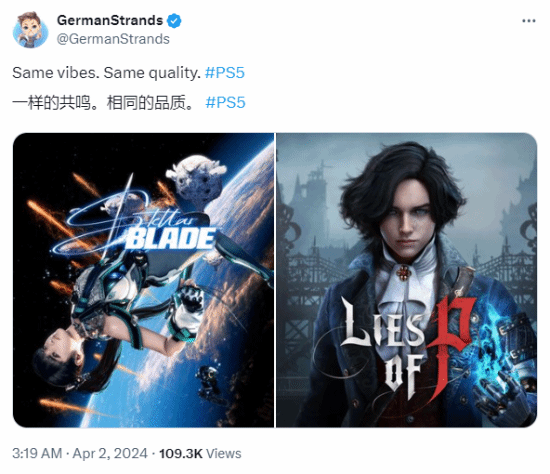This screenshot has width=550, height=474.
Task: Open the GermanStrands profile avatar
Action: click(31, 30)
